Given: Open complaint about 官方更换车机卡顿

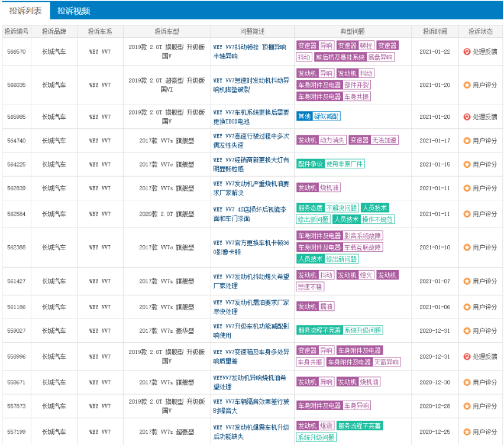Looking at the screenshot, I should click(x=251, y=248).
